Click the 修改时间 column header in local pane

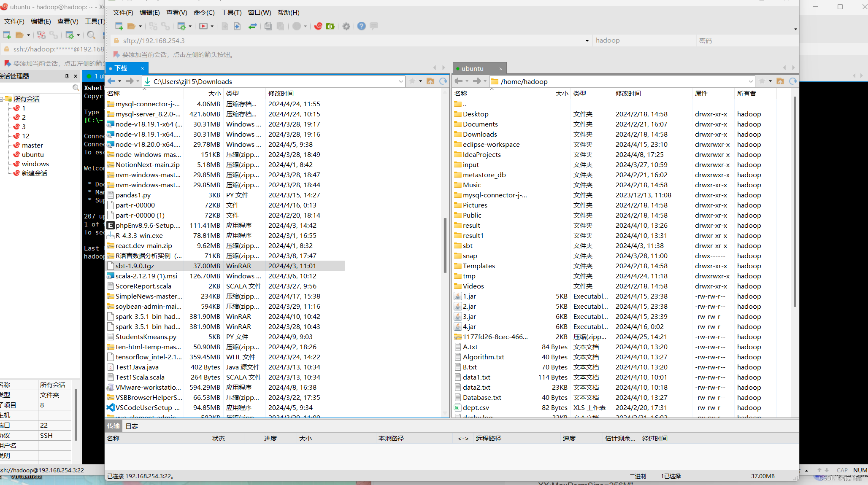click(x=281, y=93)
